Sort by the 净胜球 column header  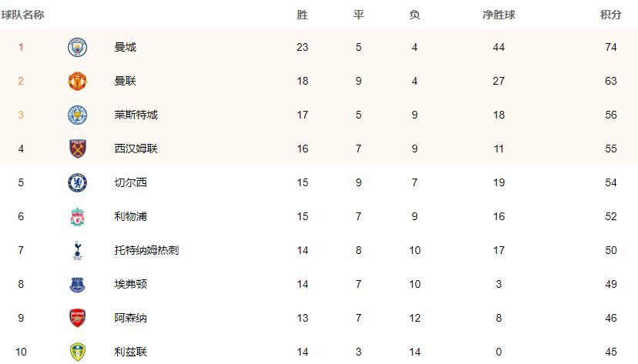(x=499, y=15)
